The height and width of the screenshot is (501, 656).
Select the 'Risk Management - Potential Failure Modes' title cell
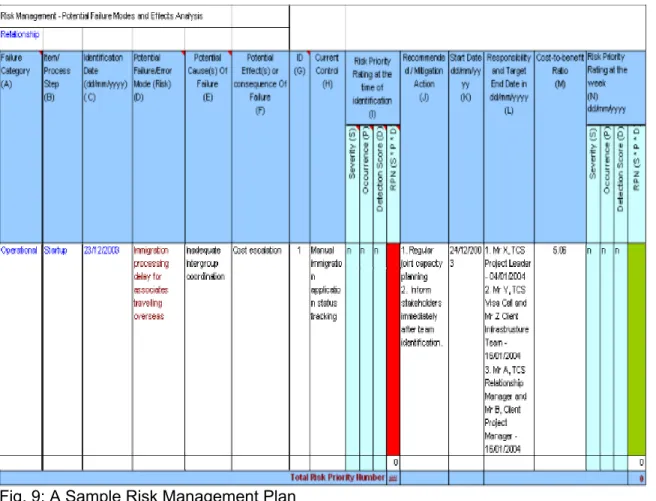[x=144, y=17]
